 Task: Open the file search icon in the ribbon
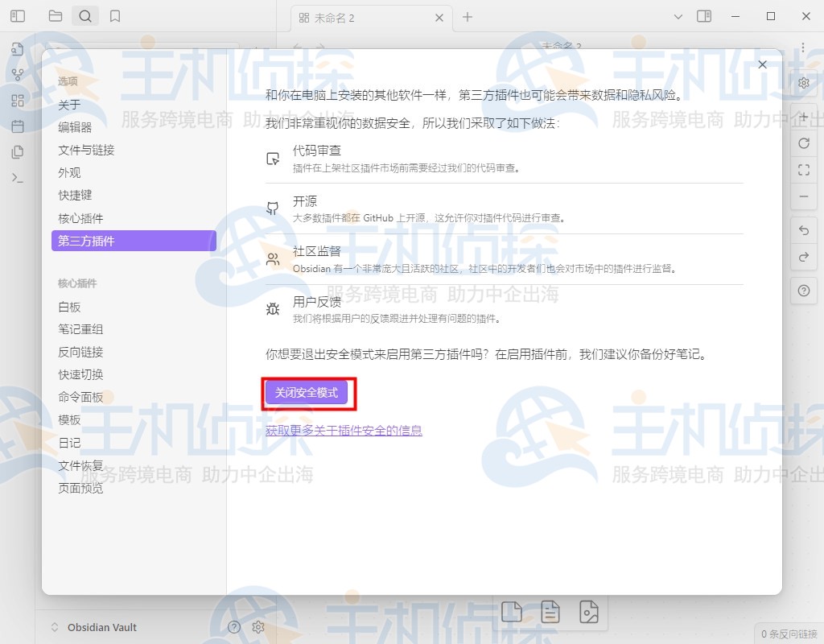tap(18, 49)
